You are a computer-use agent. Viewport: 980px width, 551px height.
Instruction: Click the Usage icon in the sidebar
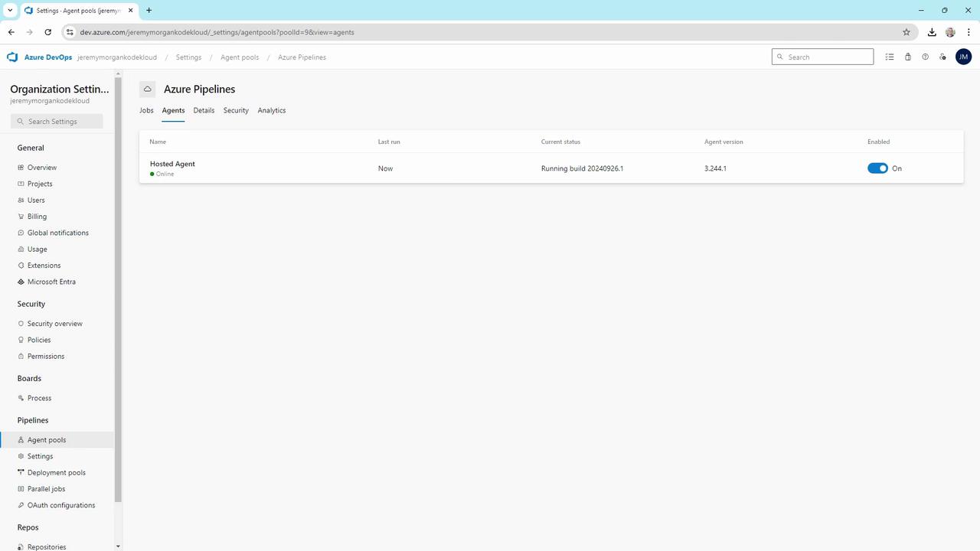click(21, 249)
